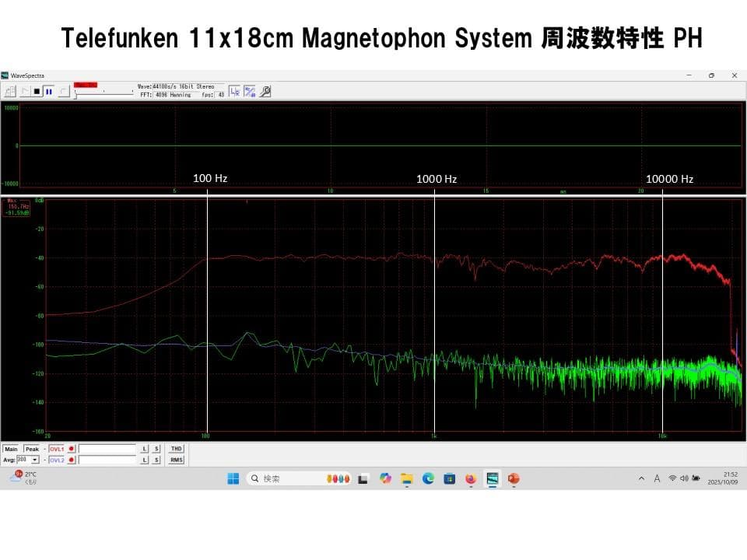This screenshot has width=747, height=560.
Task: Open Copilot from the taskbar
Action: pyautogui.click(x=385, y=478)
